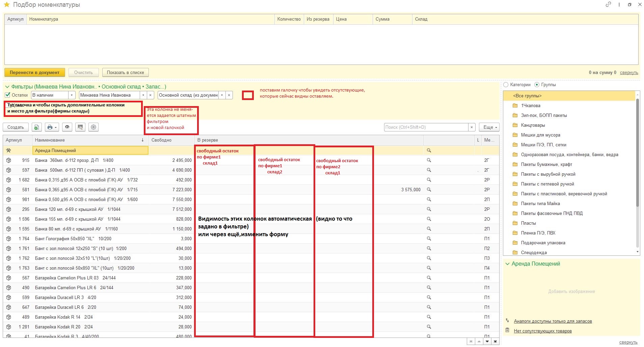Expand the Минаева Нина Ивановна dropdown

tap(143, 95)
